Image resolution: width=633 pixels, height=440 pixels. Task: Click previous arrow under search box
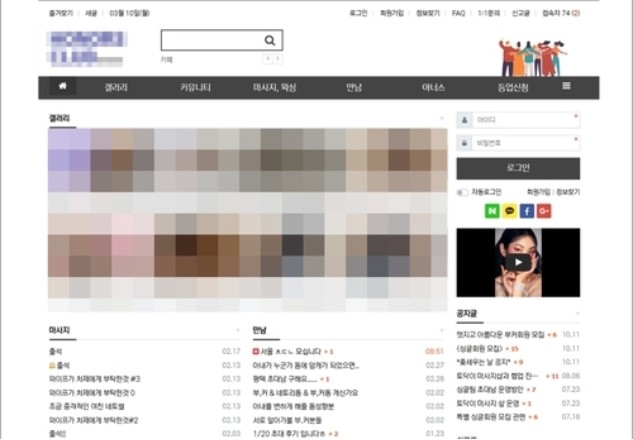pyautogui.click(x=268, y=59)
